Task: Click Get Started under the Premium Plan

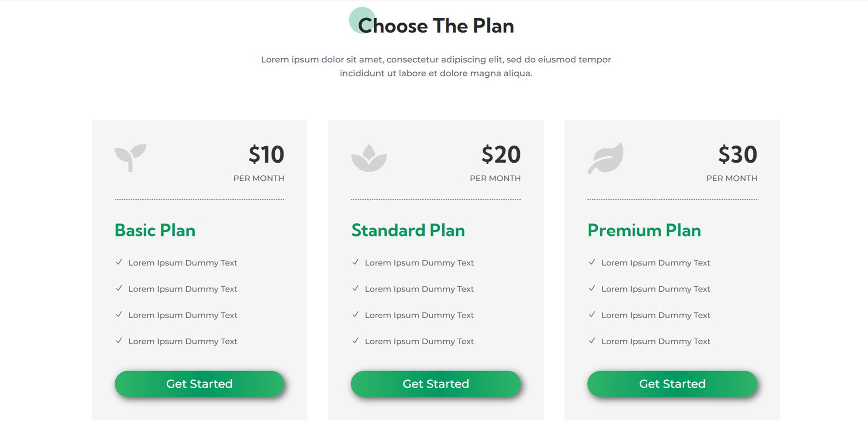Action: click(x=672, y=384)
